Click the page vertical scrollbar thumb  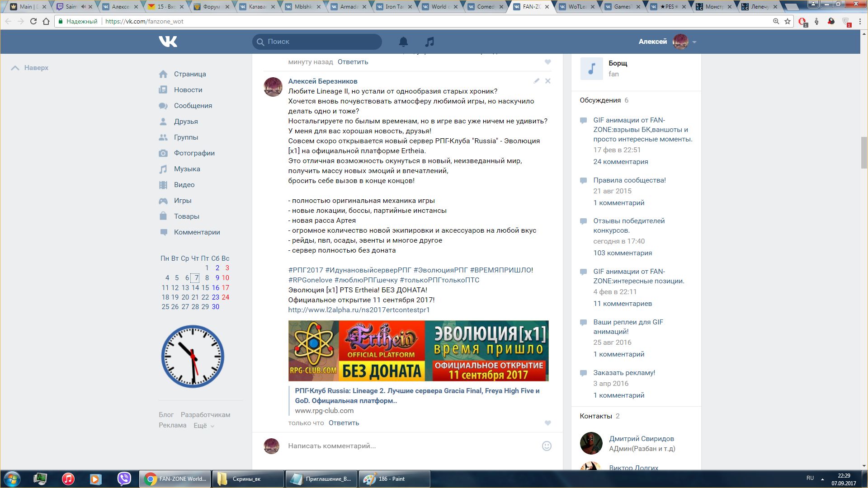click(864, 152)
